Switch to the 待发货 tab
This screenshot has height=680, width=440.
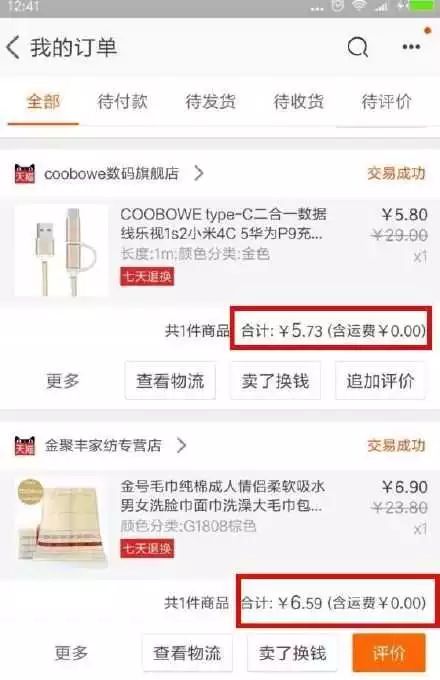click(x=211, y=102)
